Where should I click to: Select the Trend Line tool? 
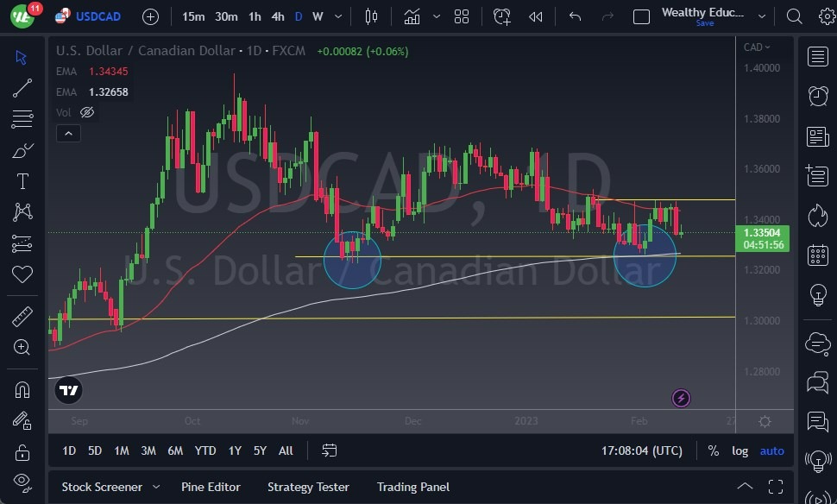(x=22, y=88)
